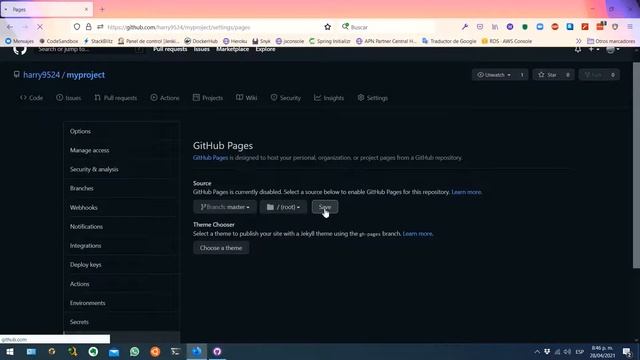640x360 pixels.
Task: Open the Unwatch dropdown
Action: [x=494, y=75]
